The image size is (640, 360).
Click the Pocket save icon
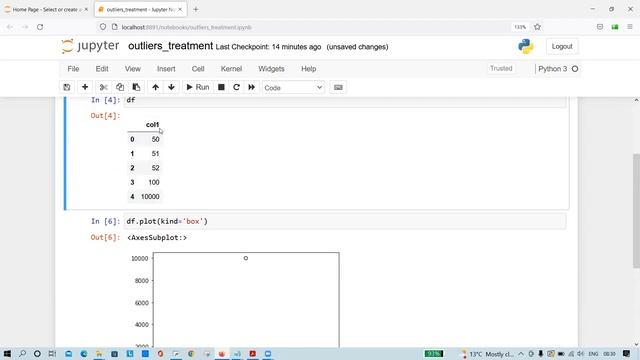[x=600, y=27]
